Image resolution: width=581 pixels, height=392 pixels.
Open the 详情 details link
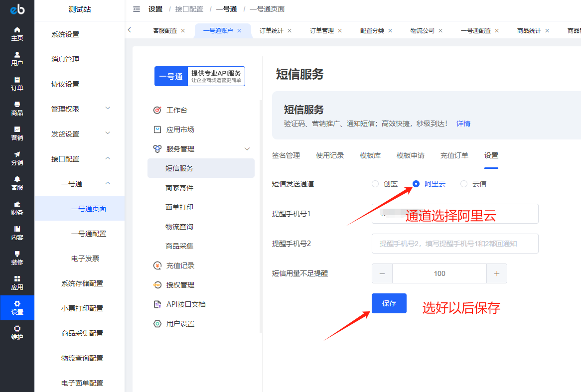463,124
